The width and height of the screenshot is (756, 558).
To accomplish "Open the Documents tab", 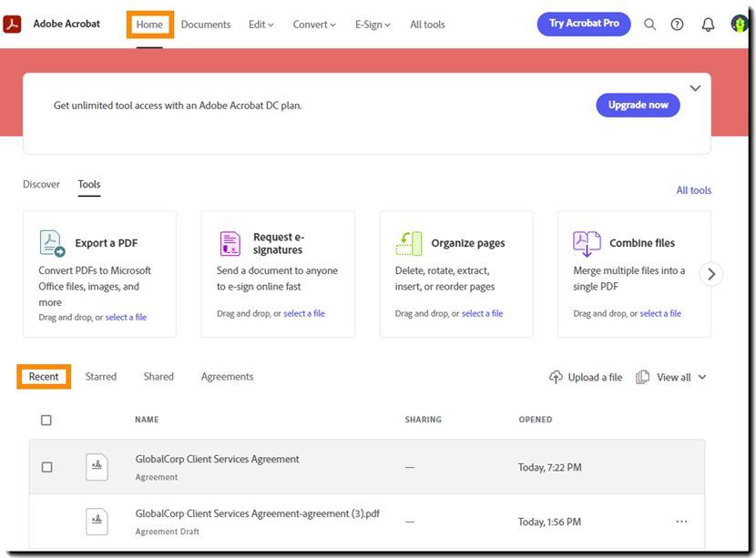I will point(206,25).
